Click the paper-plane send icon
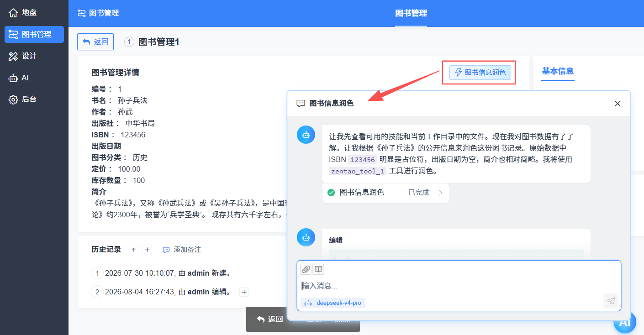 [x=611, y=301]
